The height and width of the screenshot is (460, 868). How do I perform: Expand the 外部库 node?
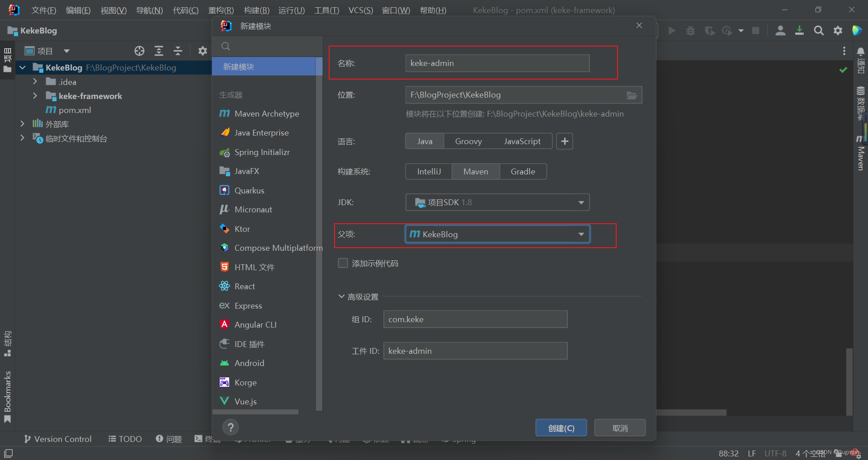coord(23,124)
